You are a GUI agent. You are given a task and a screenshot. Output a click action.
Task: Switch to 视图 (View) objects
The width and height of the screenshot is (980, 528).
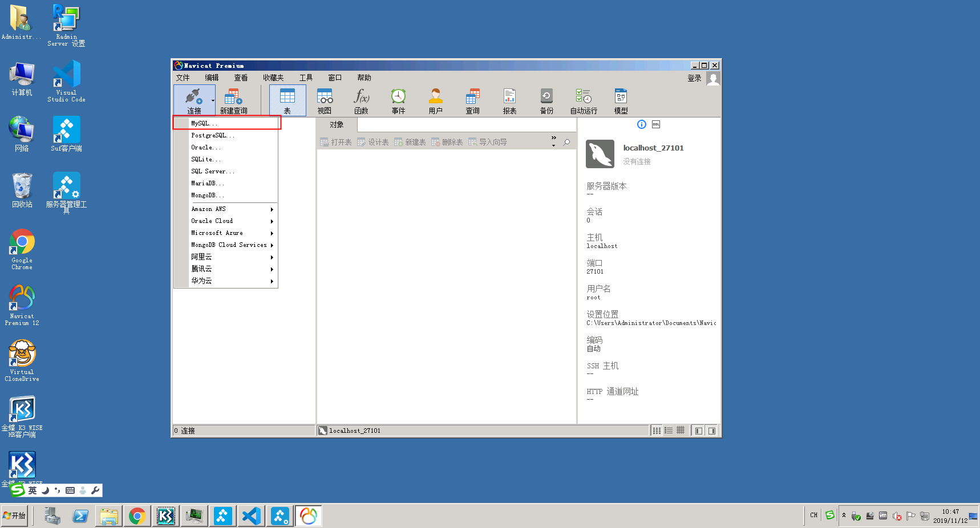point(325,100)
